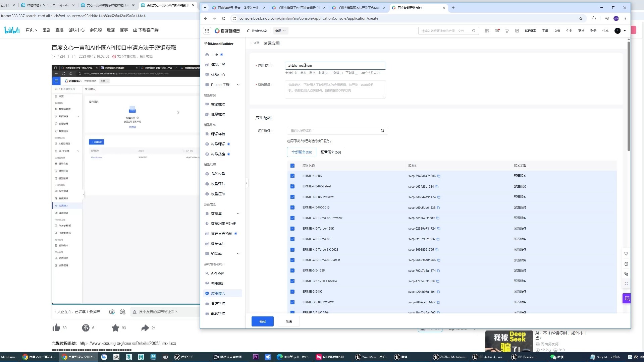Uncheck the ERNIE-3.5-8K service checkbox
The width and height of the screenshot is (644, 362).
[292, 292]
